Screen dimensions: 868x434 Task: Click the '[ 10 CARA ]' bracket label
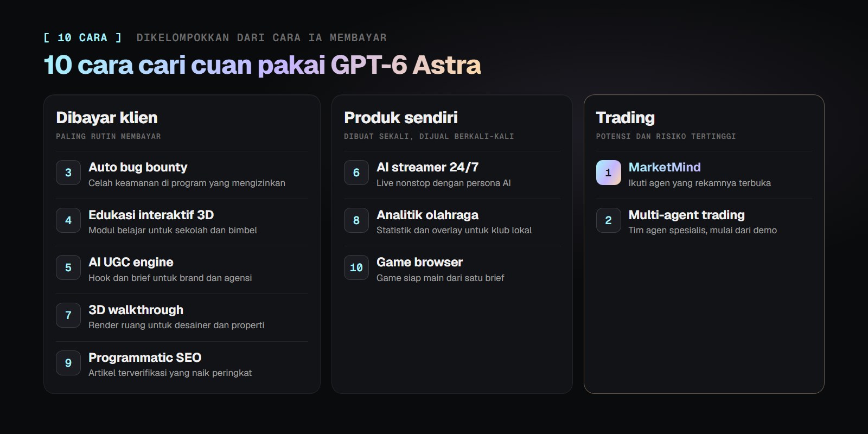82,37
